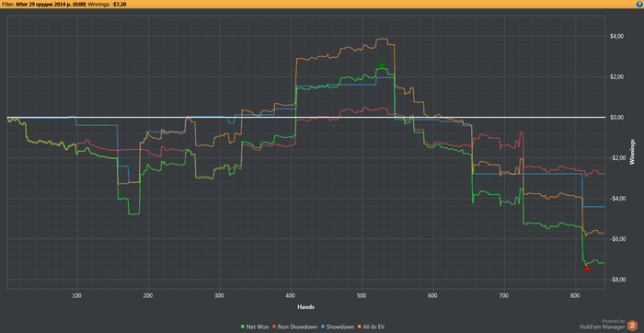Screen dimensions: 644x333
Task: Click the $0,00 axis label
Action: point(618,118)
